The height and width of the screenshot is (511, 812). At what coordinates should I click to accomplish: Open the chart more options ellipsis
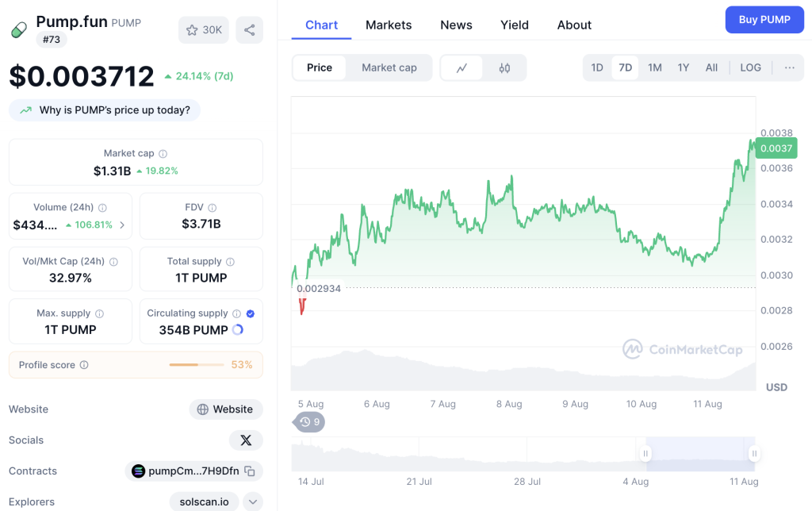[789, 68]
